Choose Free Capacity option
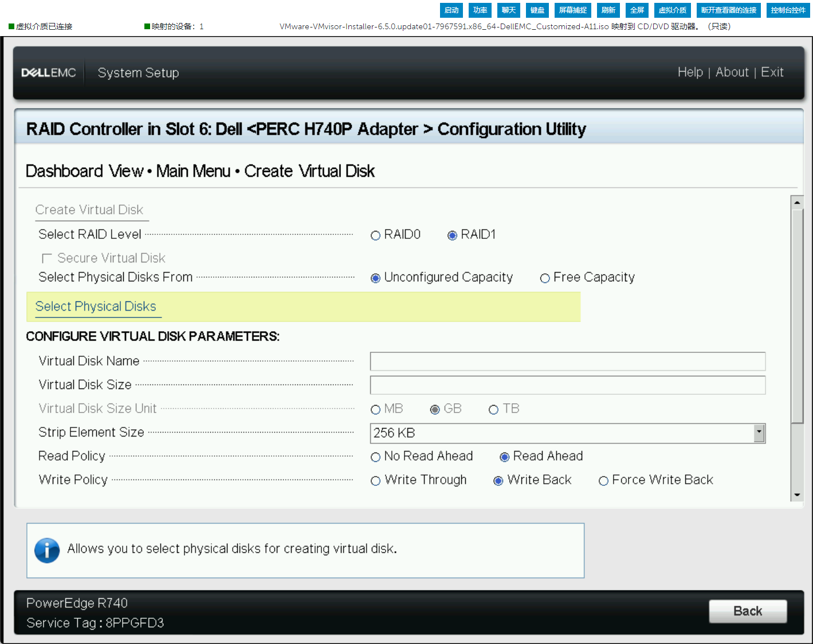813x644 pixels. (x=545, y=278)
